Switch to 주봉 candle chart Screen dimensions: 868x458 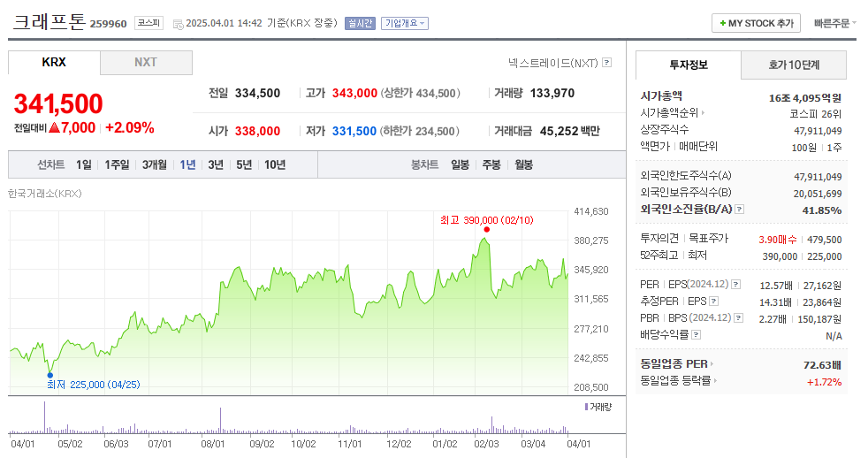(x=491, y=165)
